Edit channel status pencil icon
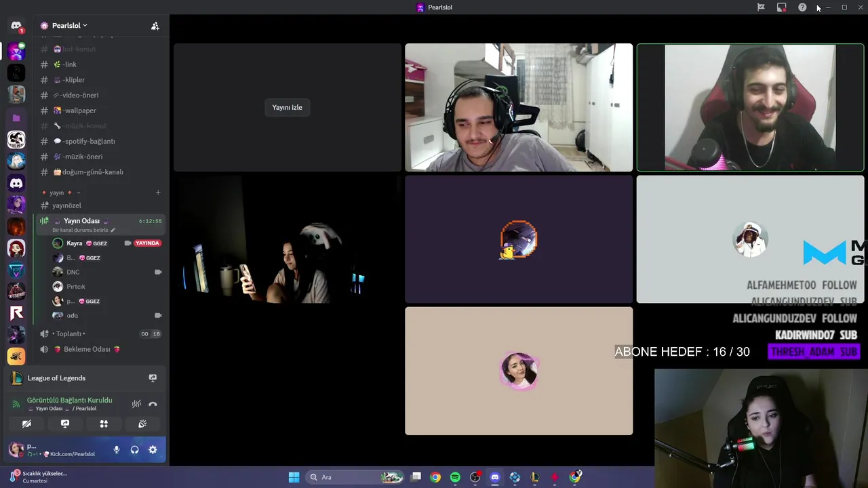The height and width of the screenshot is (488, 868). 113,230
